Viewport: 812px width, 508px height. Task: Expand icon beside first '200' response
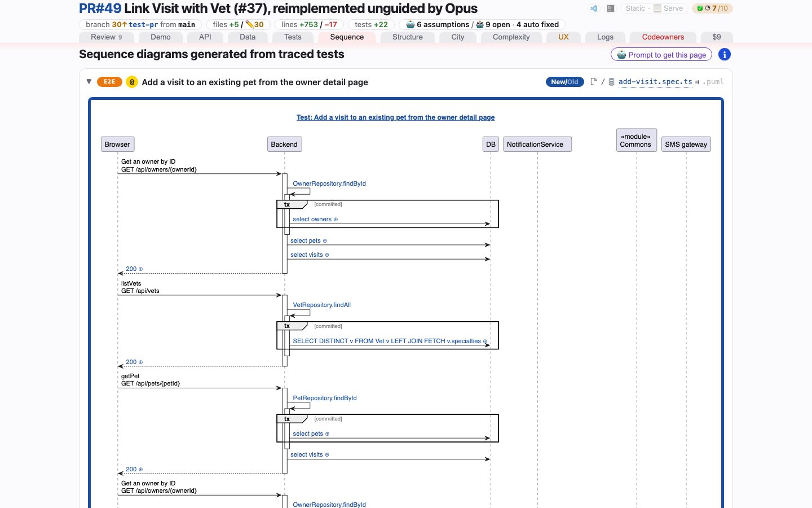(x=140, y=269)
